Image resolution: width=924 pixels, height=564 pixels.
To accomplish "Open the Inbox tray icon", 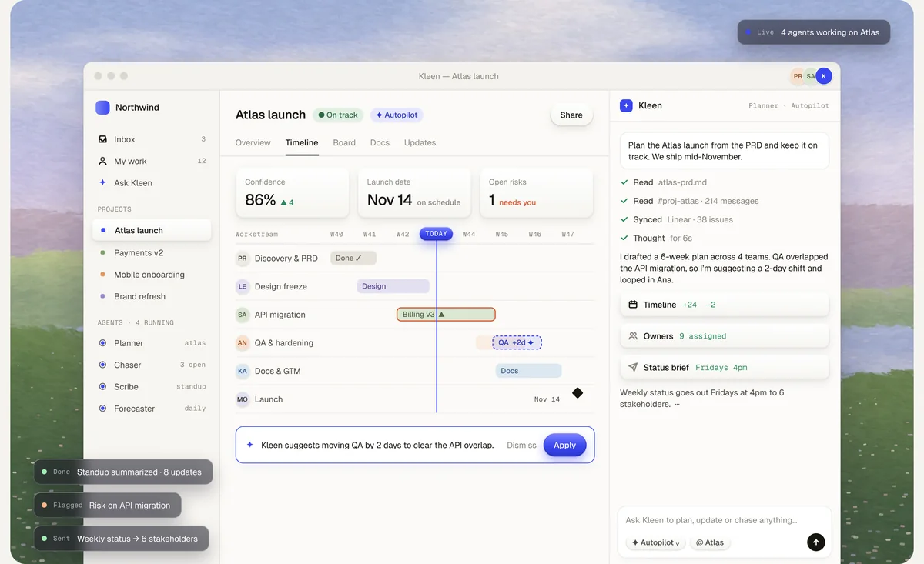I will (x=102, y=139).
